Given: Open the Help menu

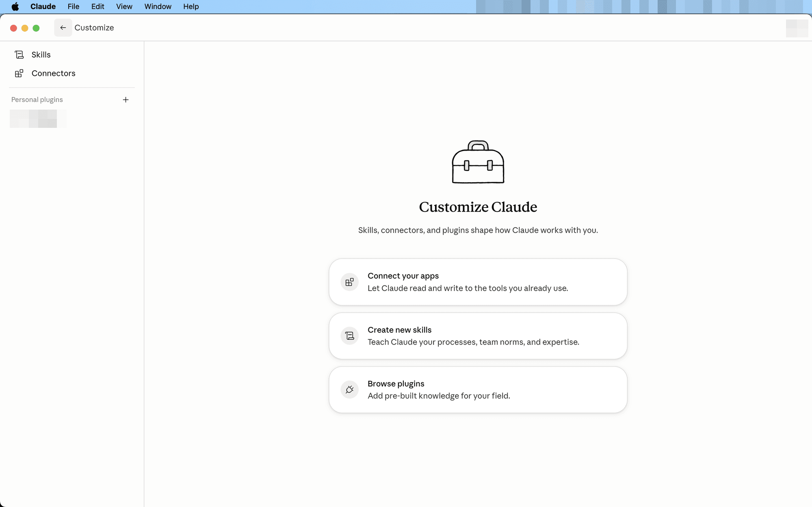Looking at the screenshot, I should click(191, 6).
